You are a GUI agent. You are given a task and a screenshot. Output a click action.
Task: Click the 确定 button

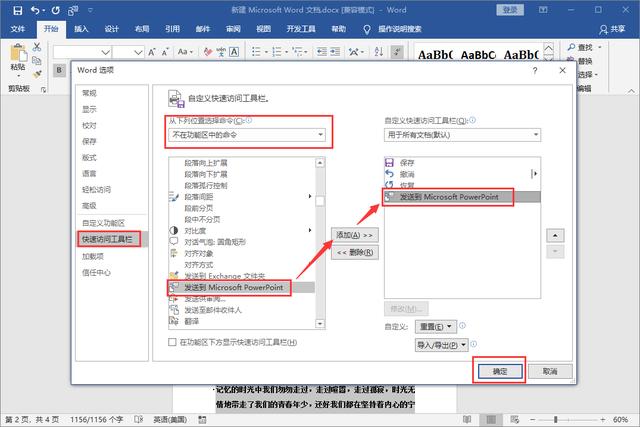pos(500,371)
